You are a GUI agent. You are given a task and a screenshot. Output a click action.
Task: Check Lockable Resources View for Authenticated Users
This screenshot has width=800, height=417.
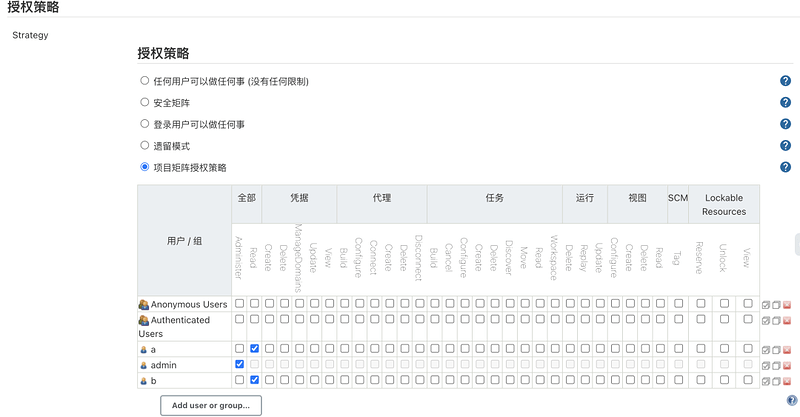[x=747, y=319]
